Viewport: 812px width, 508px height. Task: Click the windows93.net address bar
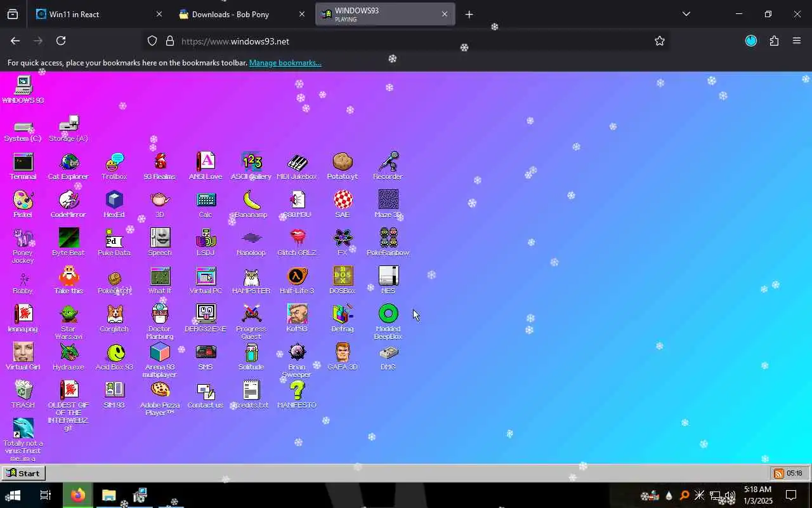pos(406,41)
